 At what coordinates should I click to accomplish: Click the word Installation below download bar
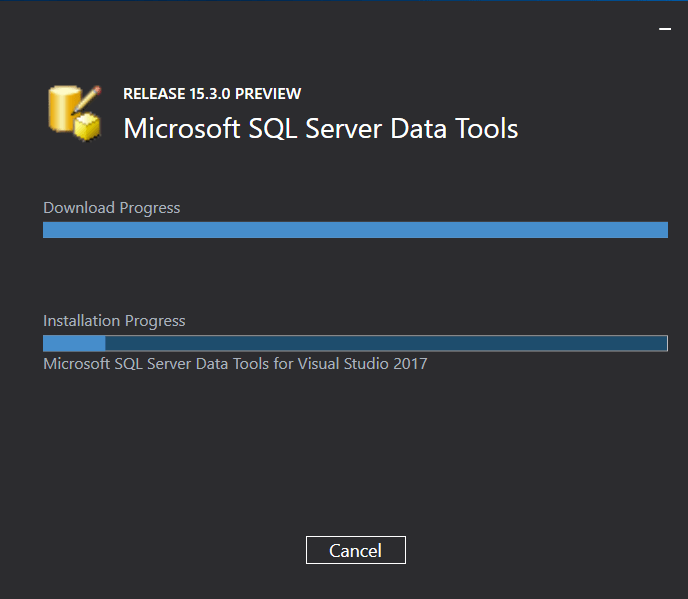click(81, 321)
